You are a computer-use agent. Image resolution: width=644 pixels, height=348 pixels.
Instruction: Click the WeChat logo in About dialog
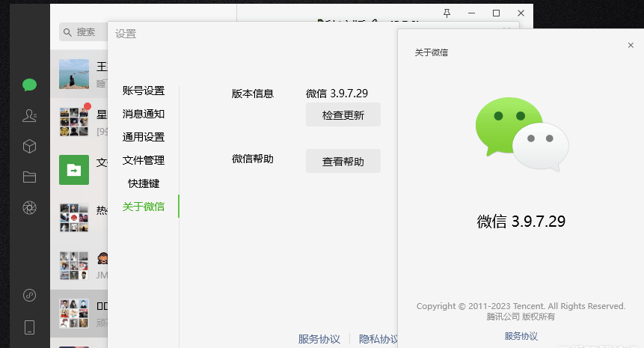click(522, 134)
